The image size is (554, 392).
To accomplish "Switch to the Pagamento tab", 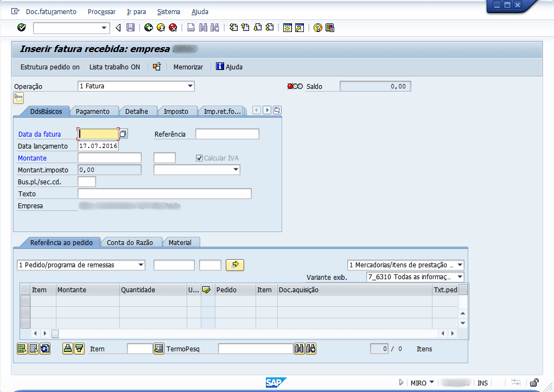I will [x=93, y=111].
